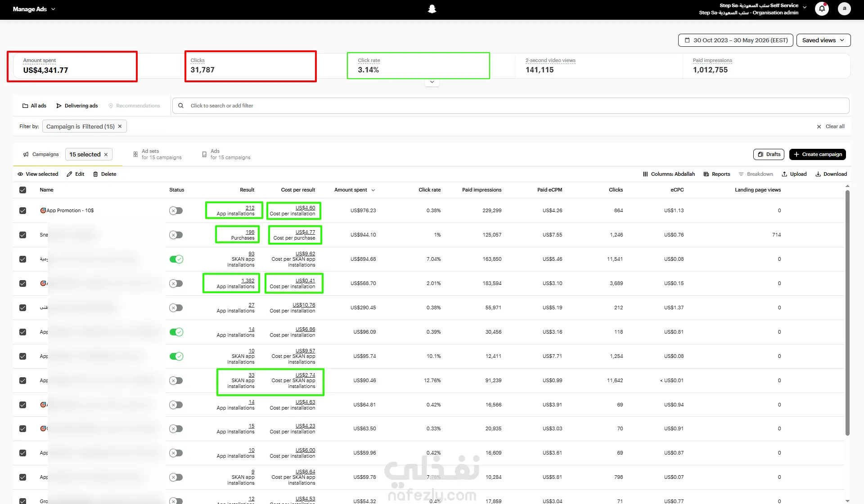
Task: Clear the 15 selected campaigns chip
Action: tap(106, 155)
